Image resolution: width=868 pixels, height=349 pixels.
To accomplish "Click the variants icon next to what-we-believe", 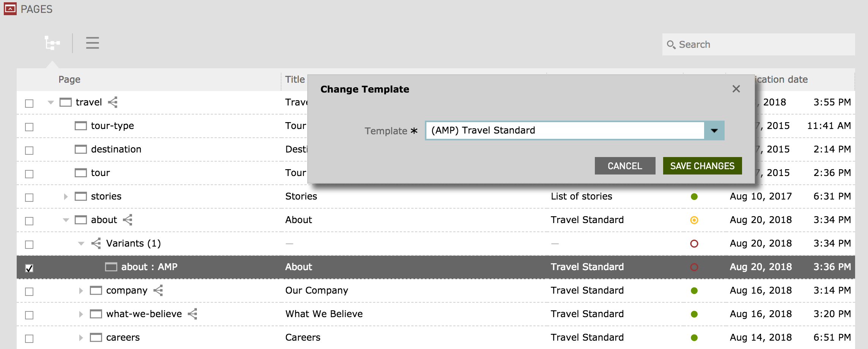I will click(192, 314).
